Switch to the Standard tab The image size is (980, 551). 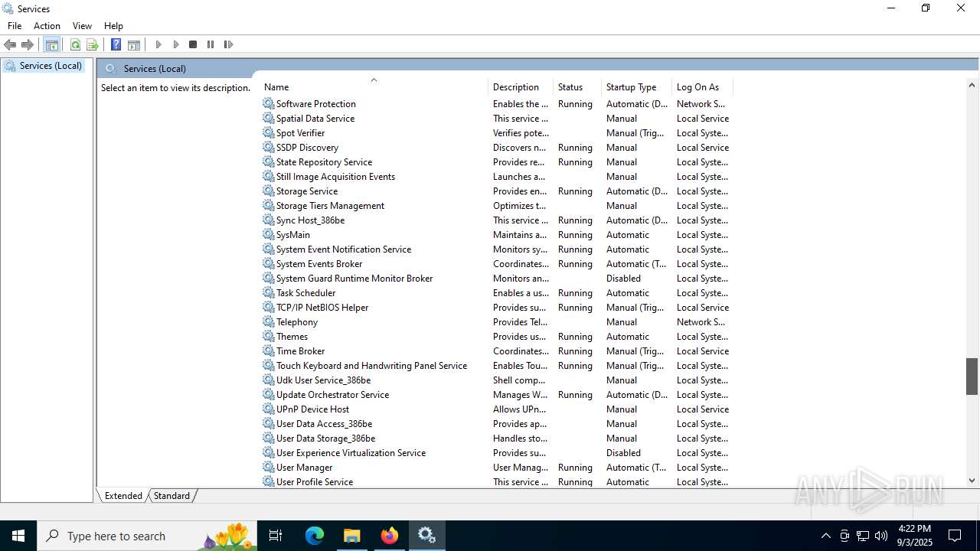(x=171, y=496)
